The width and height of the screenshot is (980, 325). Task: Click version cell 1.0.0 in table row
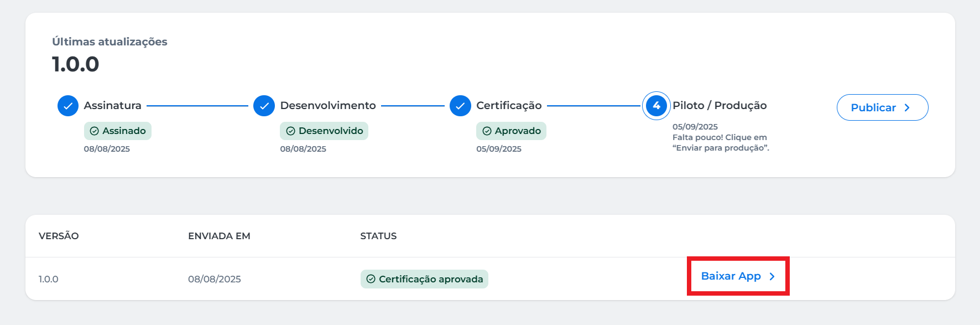tap(49, 279)
